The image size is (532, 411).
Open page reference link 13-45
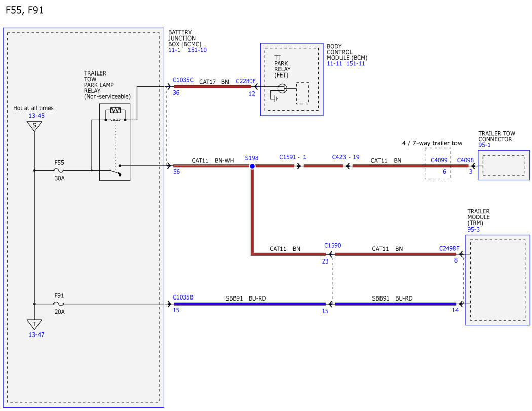pyautogui.click(x=36, y=116)
